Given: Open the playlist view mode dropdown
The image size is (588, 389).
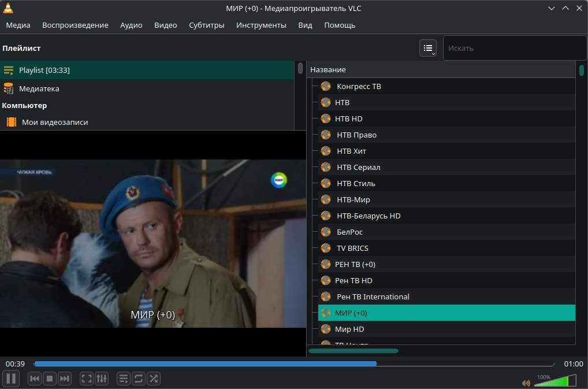Looking at the screenshot, I should pyautogui.click(x=428, y=48).
